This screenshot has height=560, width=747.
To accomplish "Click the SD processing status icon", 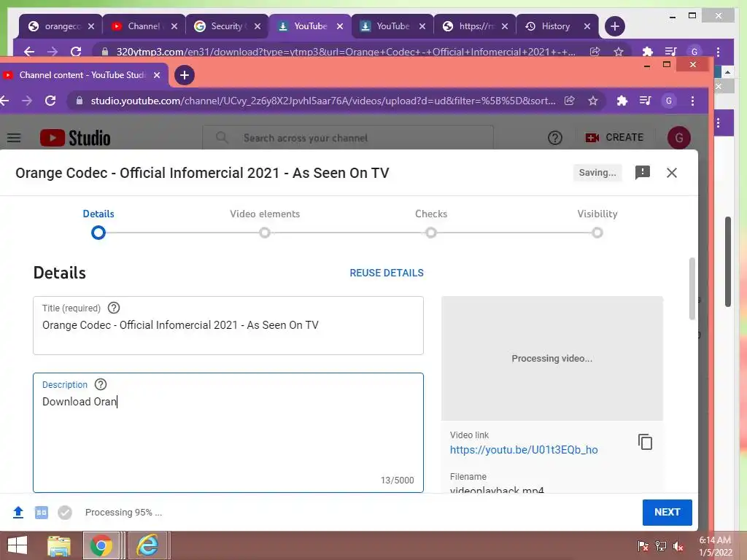I will point(42,513).
